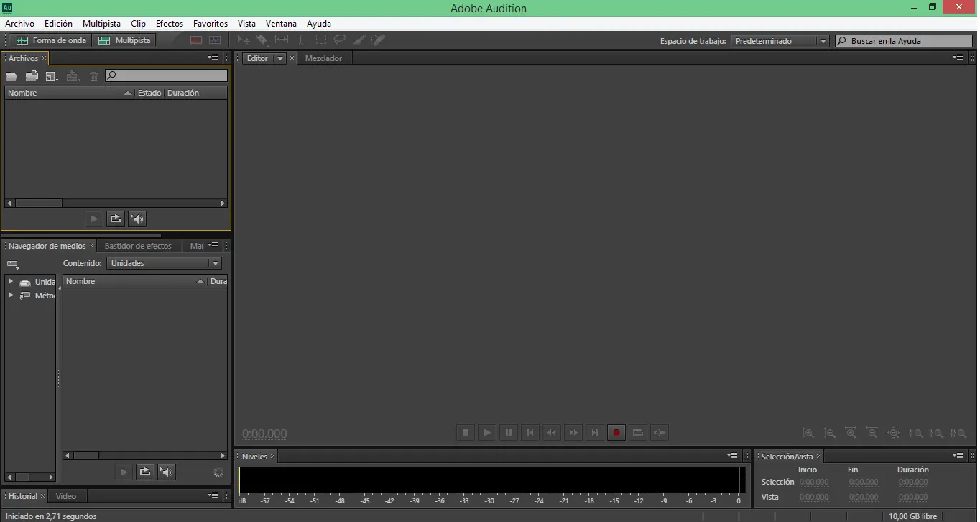Open the Archivo menu
Screen dimensions: 980x522
19,24
